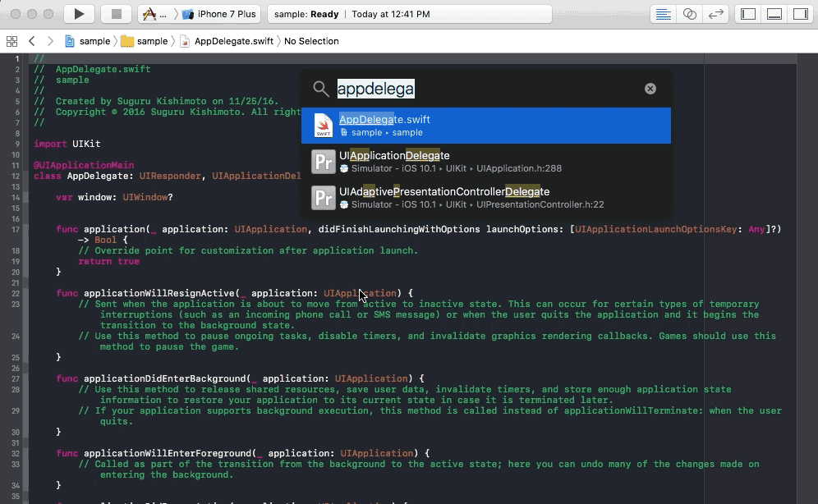The width and height of the screenshot is (818, 504).
Task: Select the UIApplicationDelegate result
Action: coord(486,162)
